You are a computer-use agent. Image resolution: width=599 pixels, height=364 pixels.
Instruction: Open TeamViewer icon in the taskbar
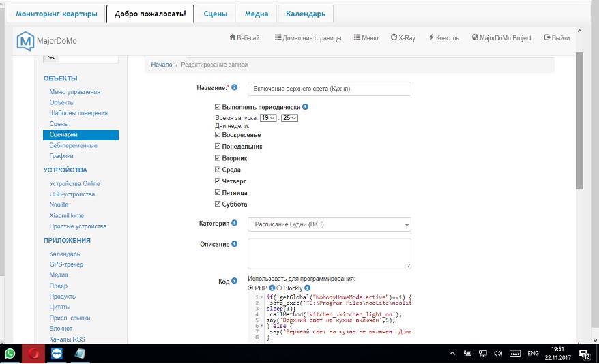[55, 354]
